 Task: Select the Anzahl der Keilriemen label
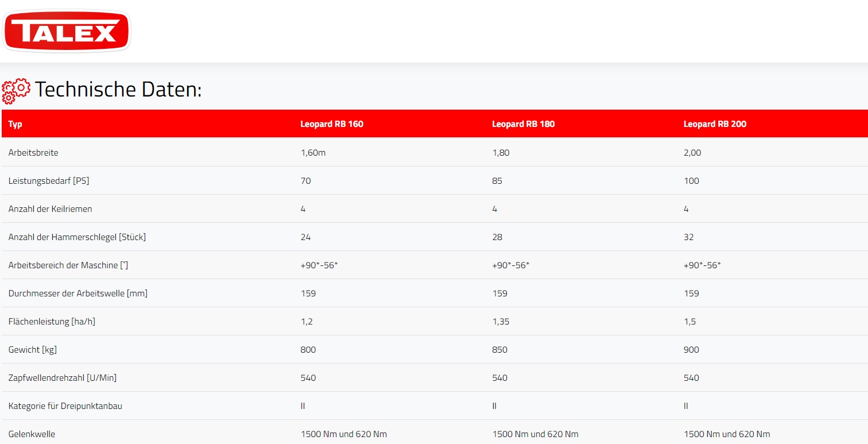(x=51, y=209)
